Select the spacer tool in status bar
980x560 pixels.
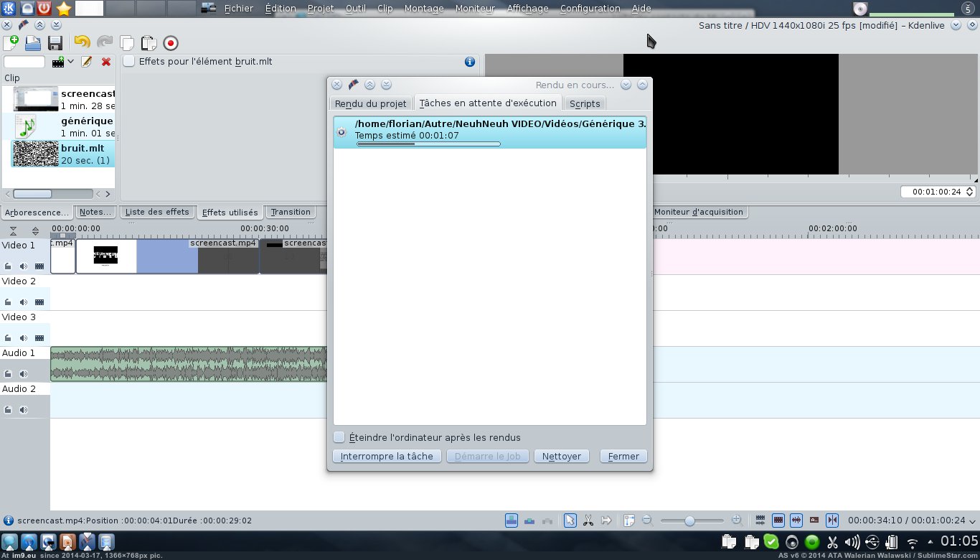[606, 521]
